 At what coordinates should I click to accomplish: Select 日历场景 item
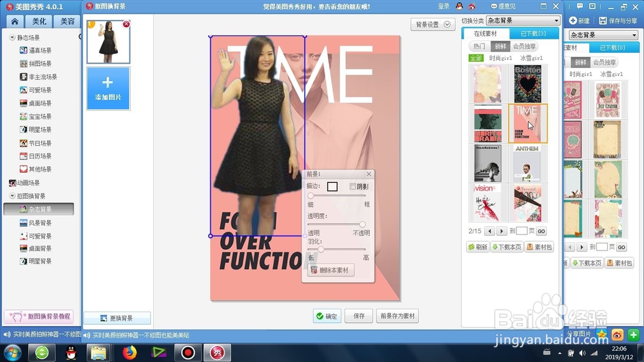point(35,156)
